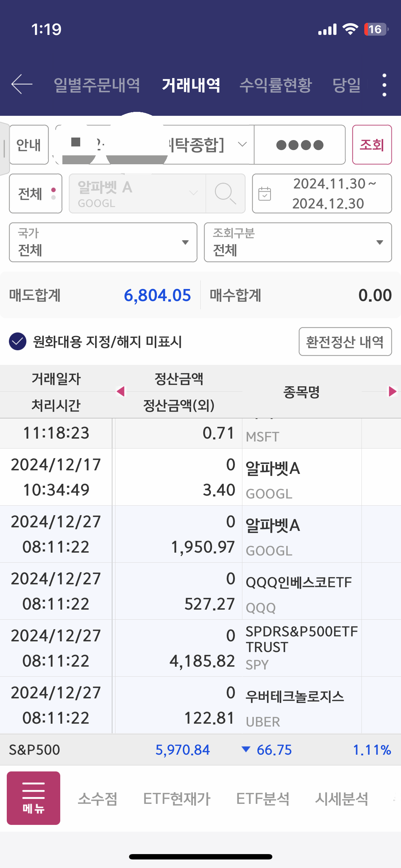Toggle the 전체 stock filter button
This screenshot has height=868, width=401.
pyautogui.click(x=36, y=193)
